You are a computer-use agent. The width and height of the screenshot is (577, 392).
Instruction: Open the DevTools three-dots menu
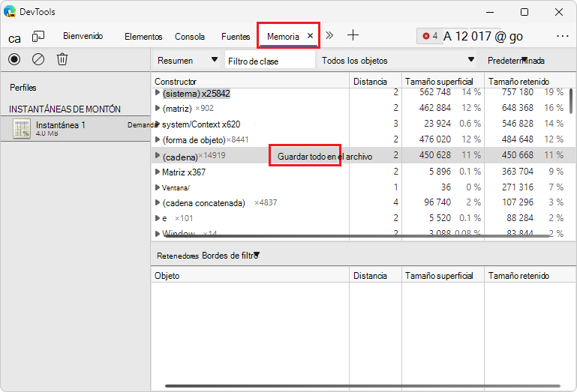pyautogui.click(x=562, y=36)
